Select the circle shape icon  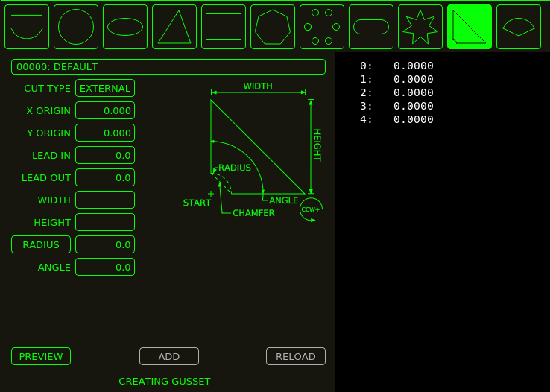click(x=76, y=27)
